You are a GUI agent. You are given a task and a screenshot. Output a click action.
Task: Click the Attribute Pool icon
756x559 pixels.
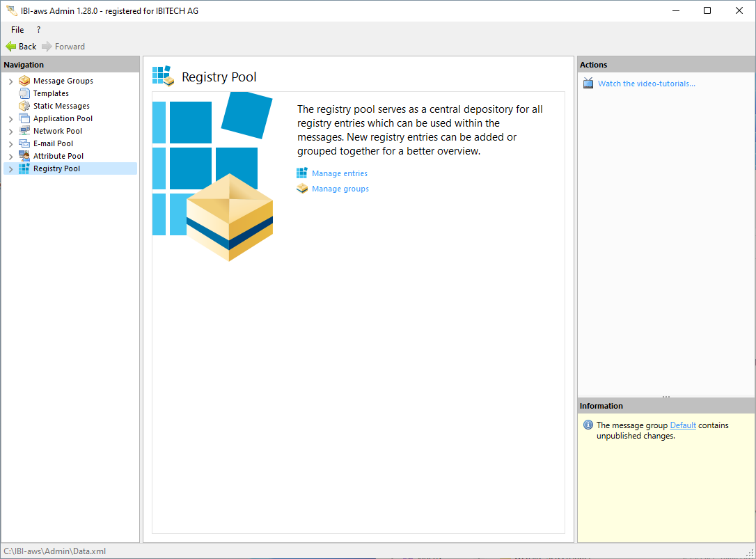[24, 156]
